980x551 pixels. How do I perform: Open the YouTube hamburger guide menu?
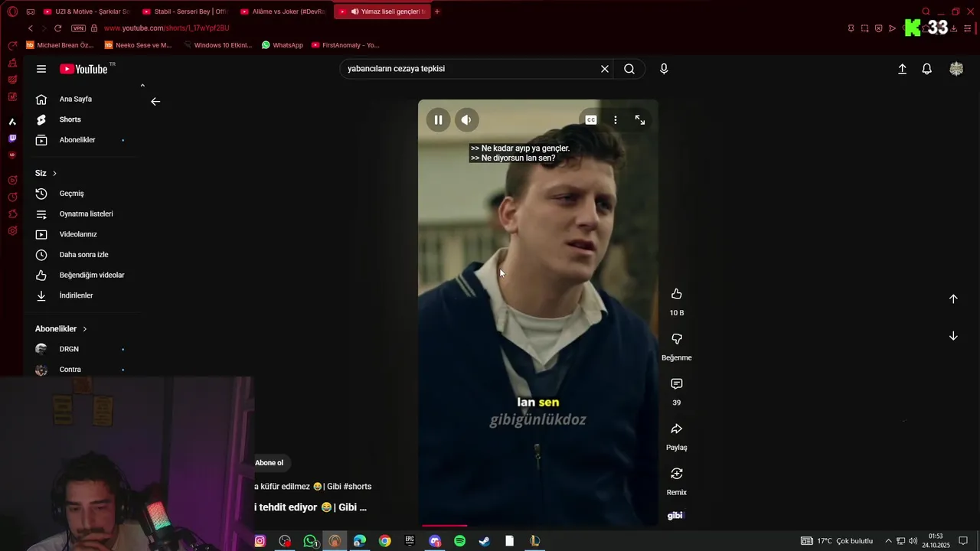41,69
